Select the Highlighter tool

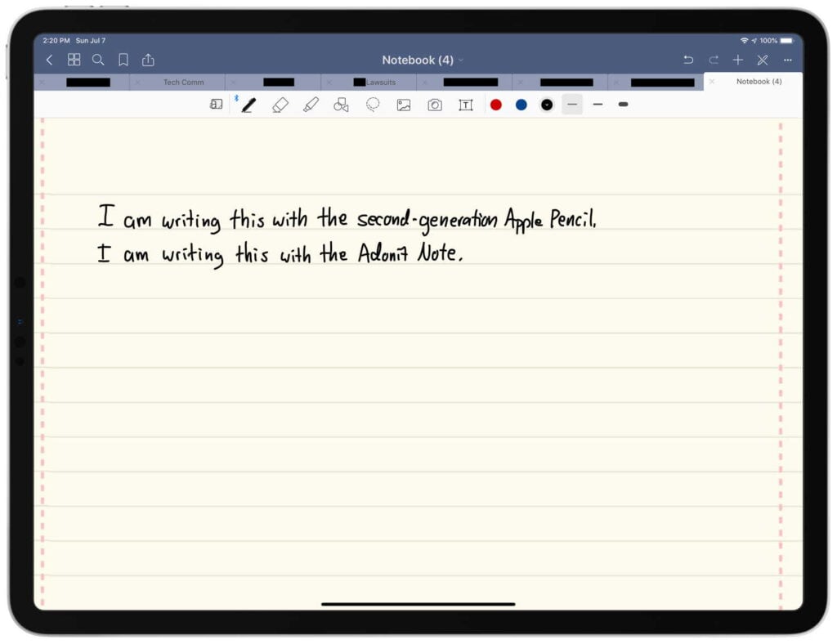(311, 105)
